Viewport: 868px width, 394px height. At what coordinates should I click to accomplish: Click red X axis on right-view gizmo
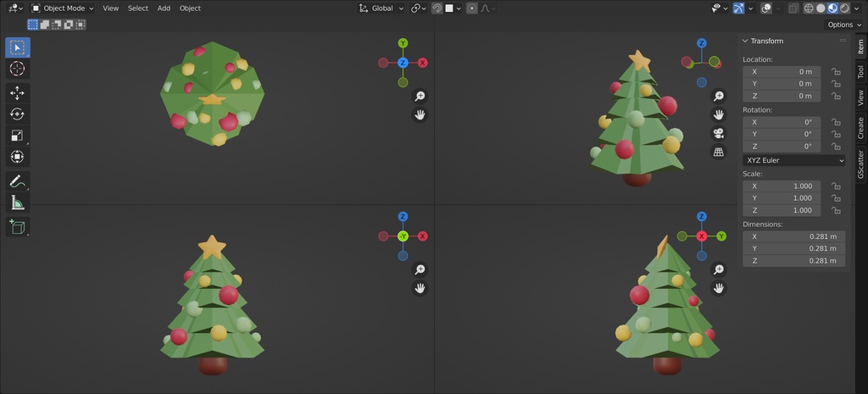point(701,236)
